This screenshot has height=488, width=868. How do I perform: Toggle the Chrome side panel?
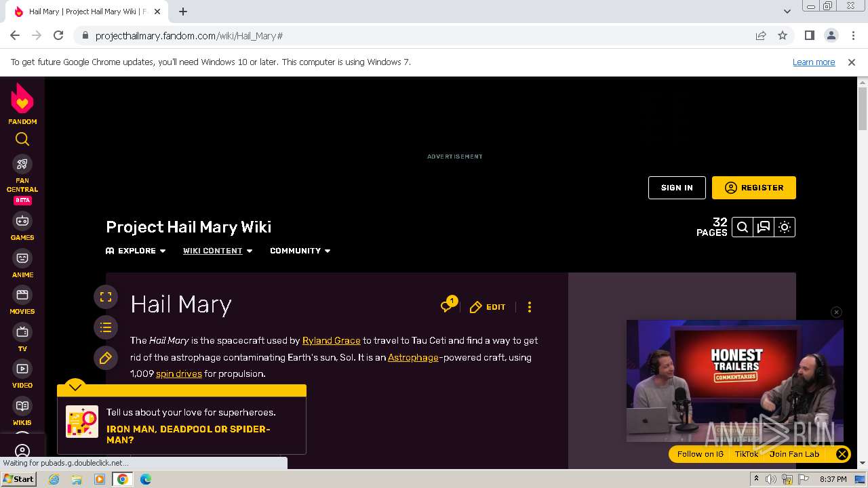pos(809,35)
